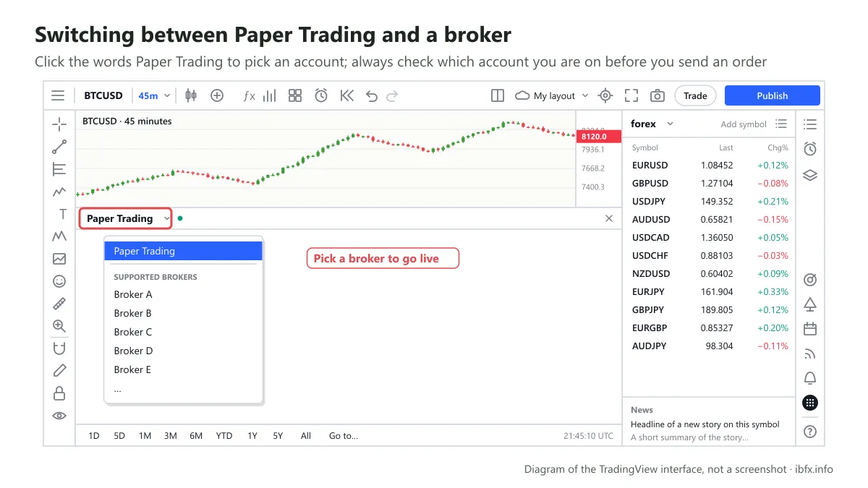Open the emoji icons tool

tap(59, 281)
